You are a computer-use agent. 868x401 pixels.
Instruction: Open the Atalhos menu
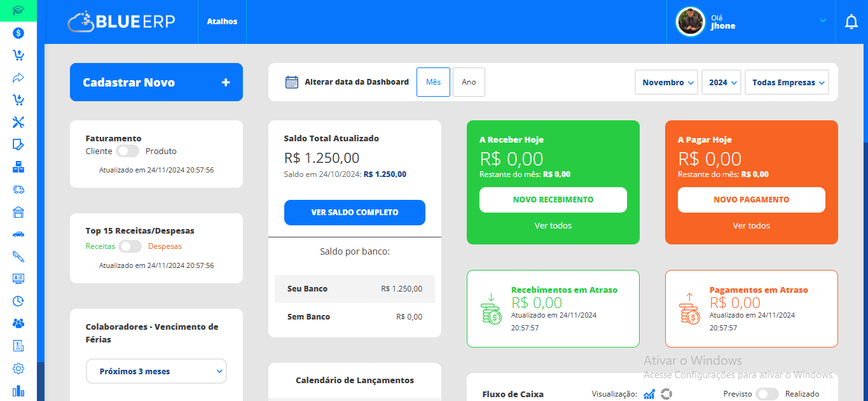click(222, 22)
